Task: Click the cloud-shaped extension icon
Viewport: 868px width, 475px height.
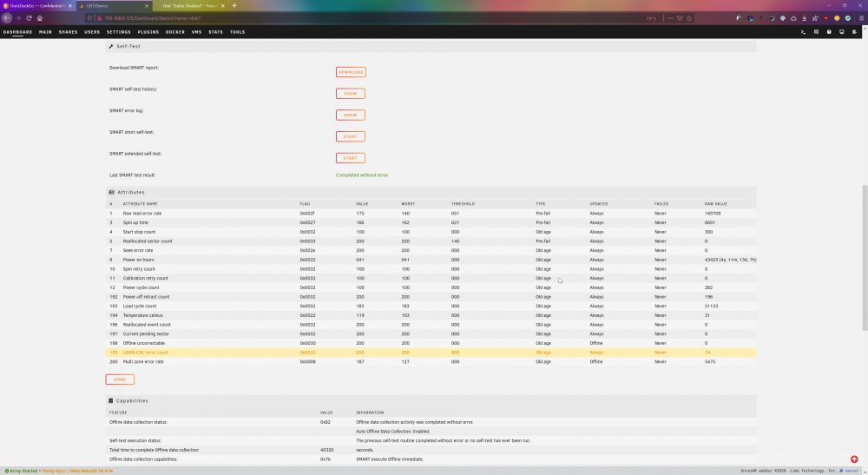Action: coord(793,17)
